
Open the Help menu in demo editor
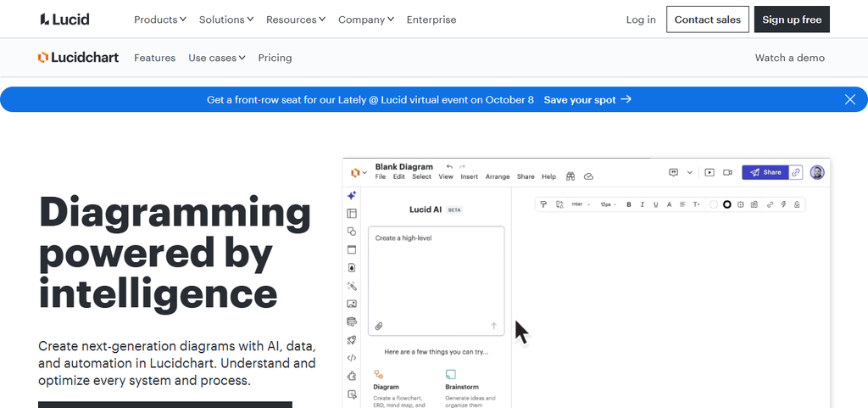pos(548,176)
